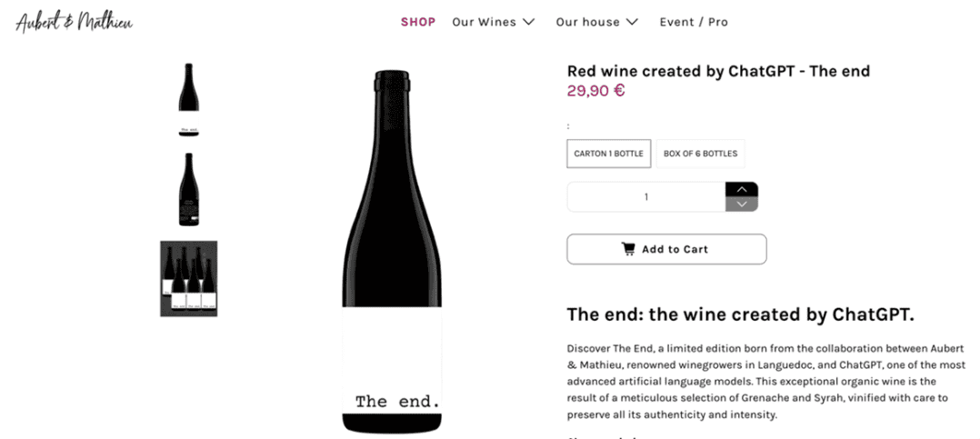Select the Carton 1 Bottle option
Image resolution: width=980 pixels, height=439 pixels.
tap(608, 154)
